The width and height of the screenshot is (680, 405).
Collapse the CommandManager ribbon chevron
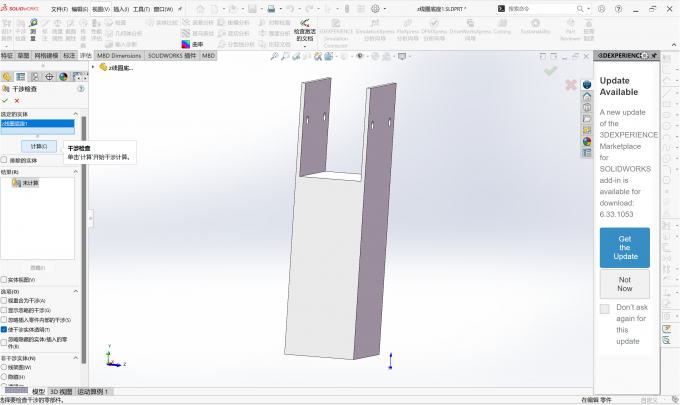pyautogui.click(x=674, y=45)
